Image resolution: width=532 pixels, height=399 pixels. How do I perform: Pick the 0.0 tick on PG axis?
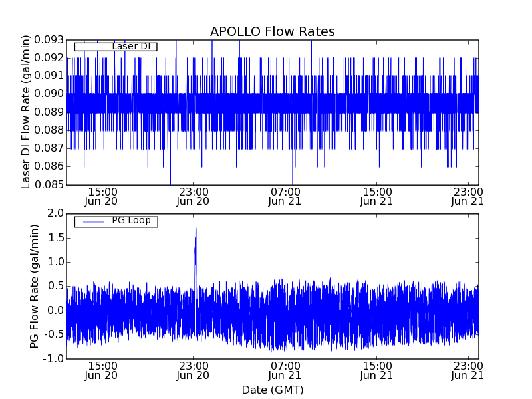56,311
